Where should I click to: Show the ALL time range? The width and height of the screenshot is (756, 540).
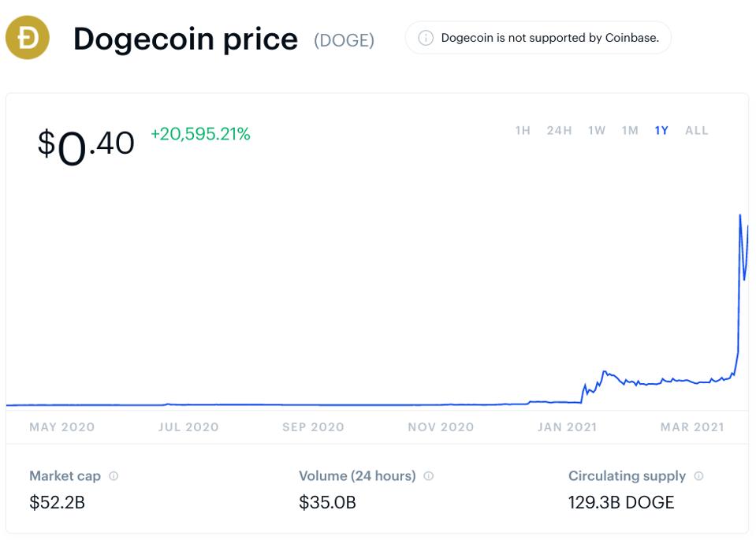pos(697,131)
